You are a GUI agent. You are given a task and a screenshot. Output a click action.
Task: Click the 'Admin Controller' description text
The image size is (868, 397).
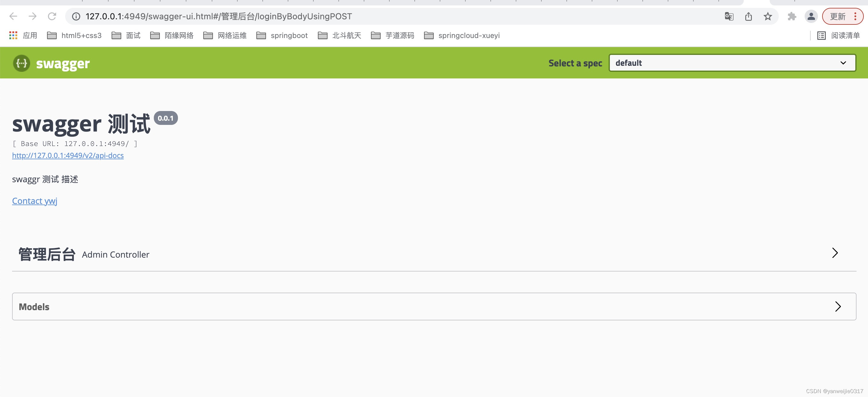point(116,255)
